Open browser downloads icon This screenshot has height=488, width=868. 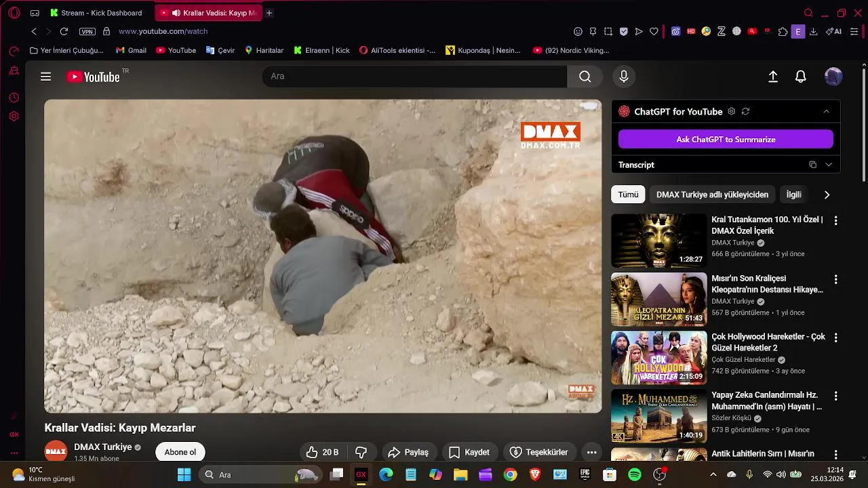pos(814,31)
